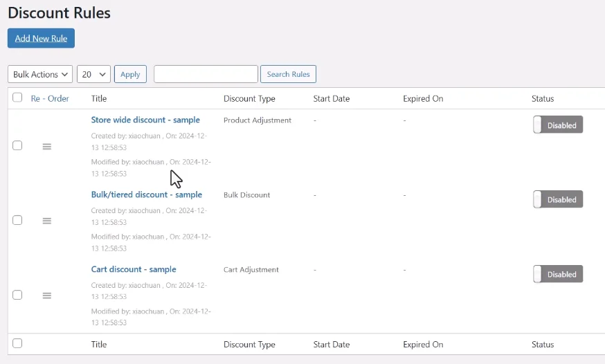Enable the Store wide discount status toggle

(558, 125)
